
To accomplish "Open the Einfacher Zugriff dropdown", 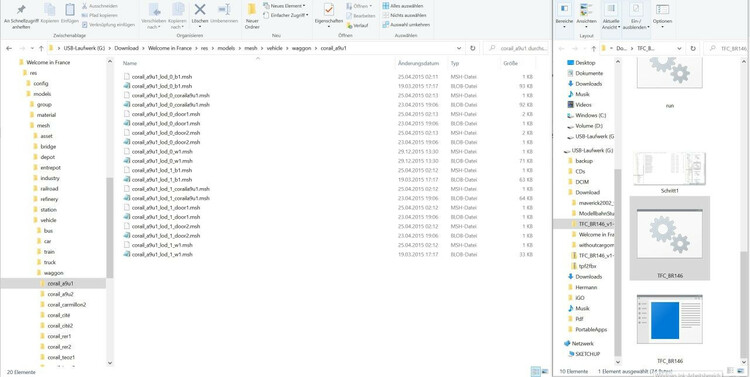I will tap(287, 15).
